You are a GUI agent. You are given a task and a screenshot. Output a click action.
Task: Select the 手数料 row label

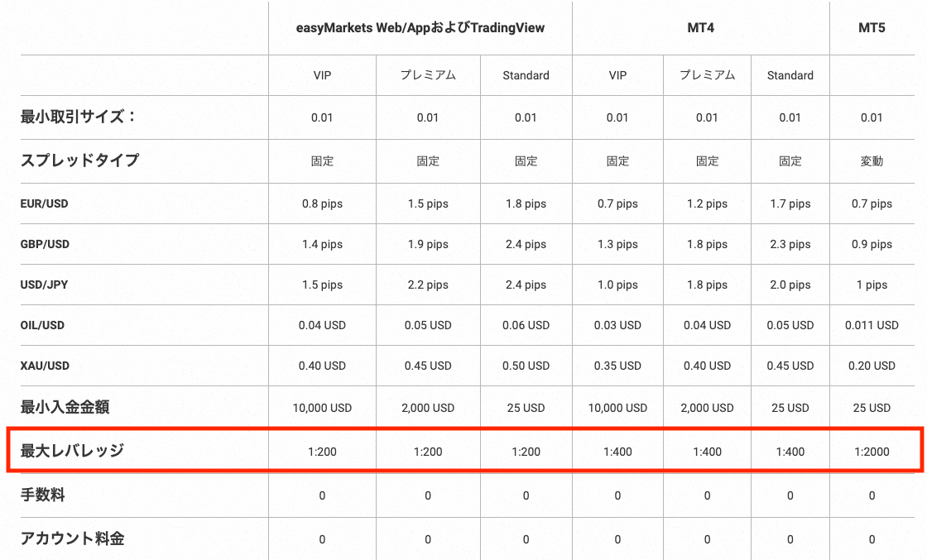[x=42, y=495]
